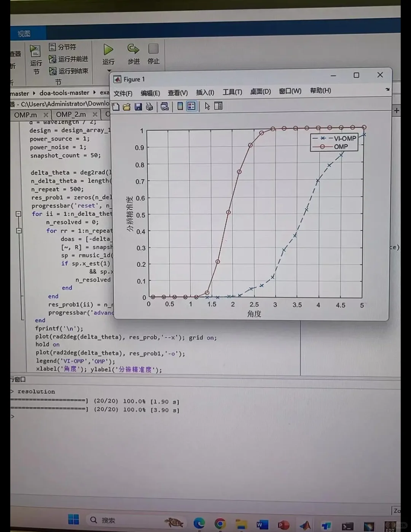The image size is (411, 532).
Task: Click the VI-OMP entry in legend
Action: pos(335,138)
